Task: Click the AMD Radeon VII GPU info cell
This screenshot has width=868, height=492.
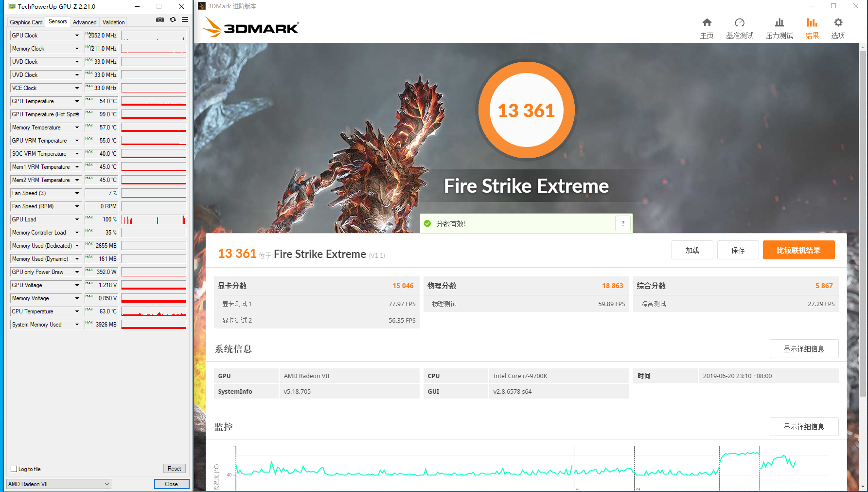Action: pyautogui.click(x=349, y=376)
